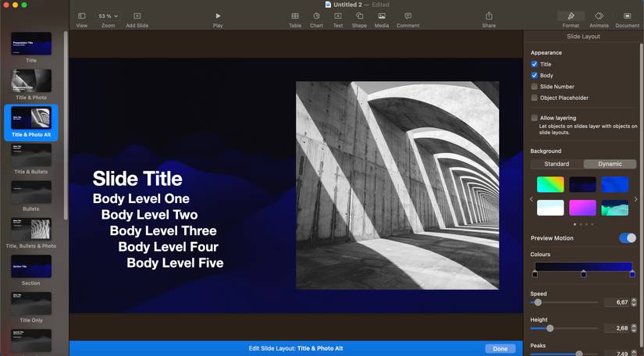
Task: Enable the Object Placeholder checkbox
Action: pyautogui.click(x=535, y=98)
